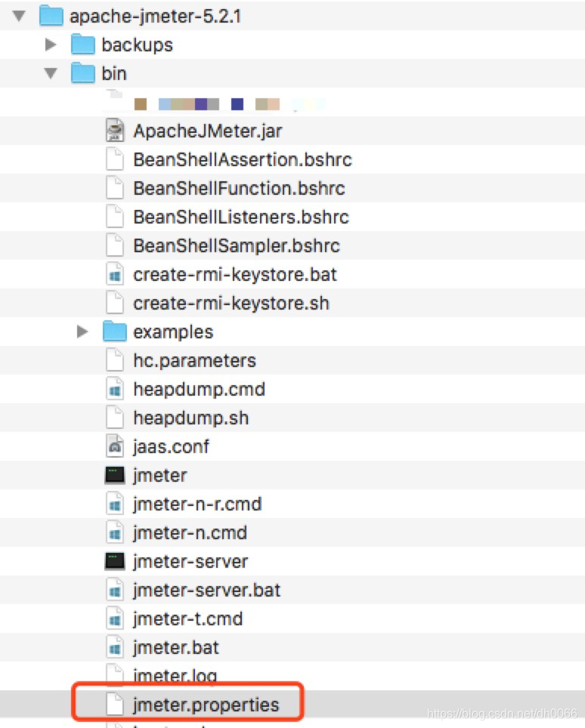Click the jmeter executable terminal icon
The height and width of the screenshot is (728, 585).
115,476
